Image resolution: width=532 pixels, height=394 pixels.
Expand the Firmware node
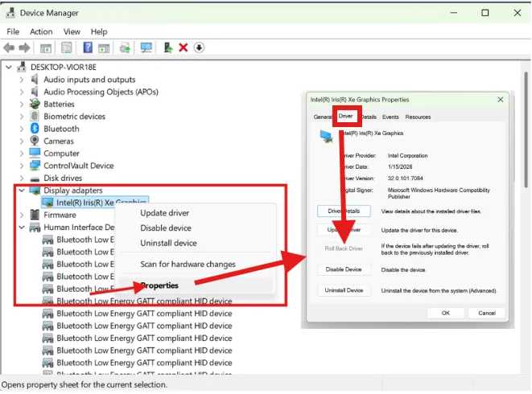tap(22, 215)
